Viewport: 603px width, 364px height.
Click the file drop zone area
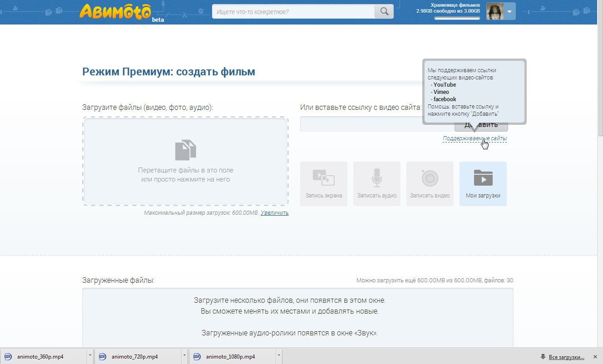coord(185,162)
